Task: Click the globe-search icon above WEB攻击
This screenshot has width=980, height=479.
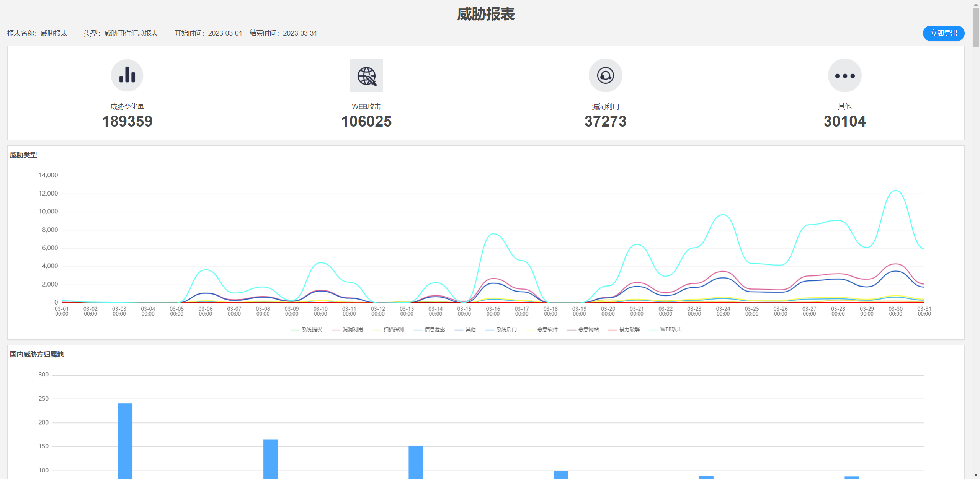Action: point(366,75)
